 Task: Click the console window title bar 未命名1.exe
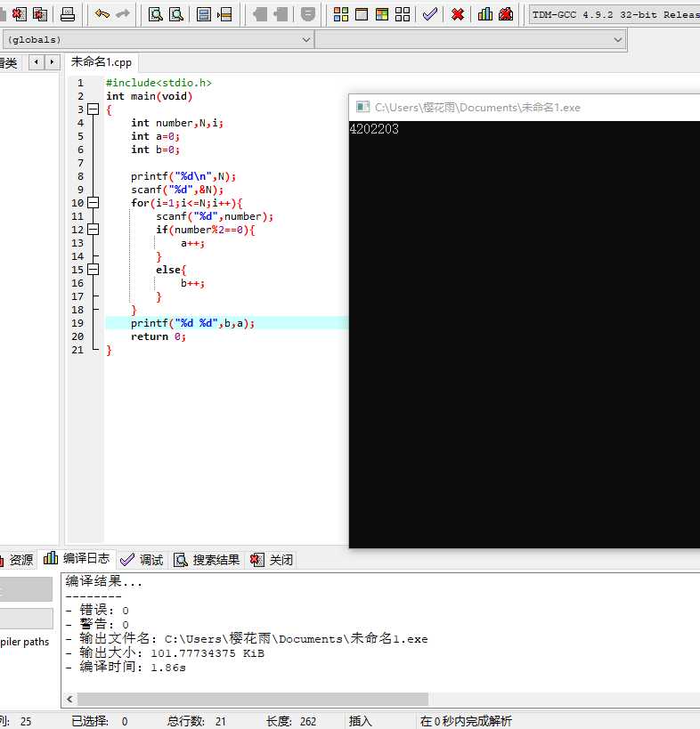525,108
